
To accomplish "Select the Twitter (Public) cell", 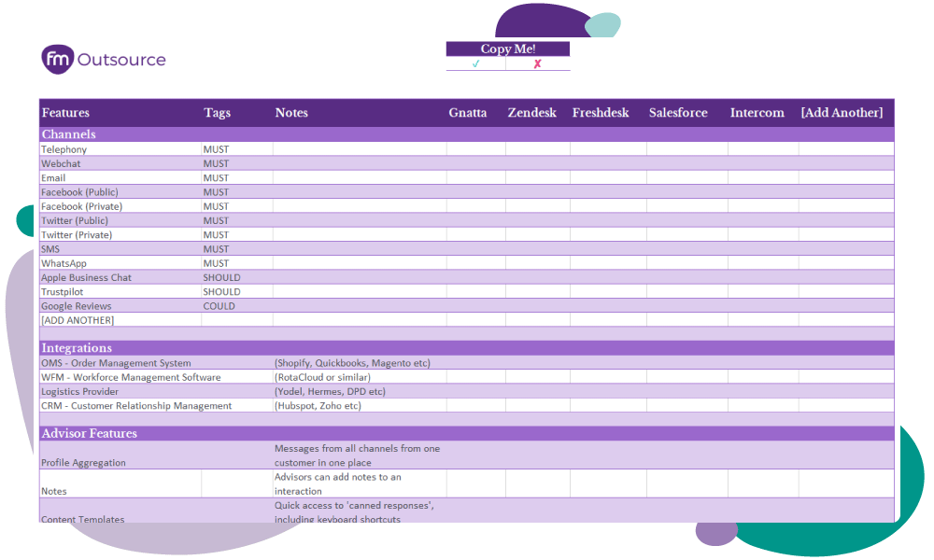I will click(120, 221).
